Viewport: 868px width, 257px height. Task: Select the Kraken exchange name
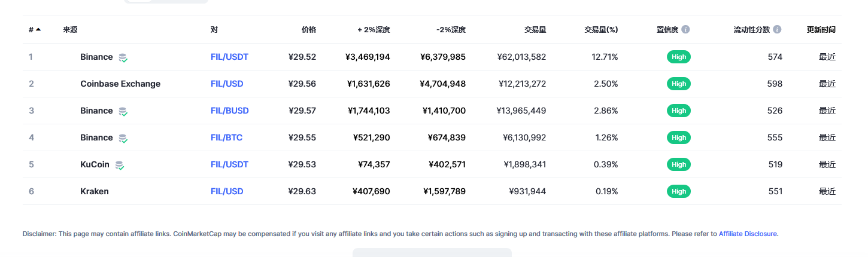coord(95,191)
